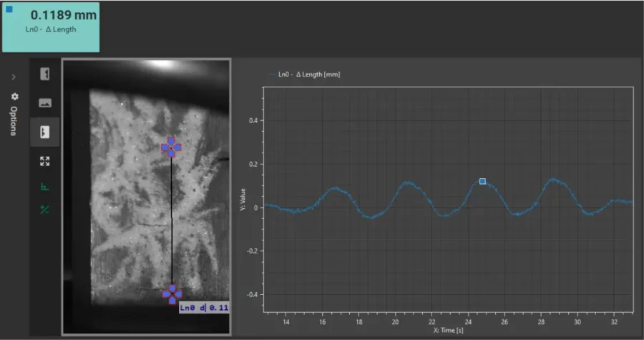Screen dimensions: 644x340
Task: Select the lower line endpoint marker on specimen
Action: [172, 294]
